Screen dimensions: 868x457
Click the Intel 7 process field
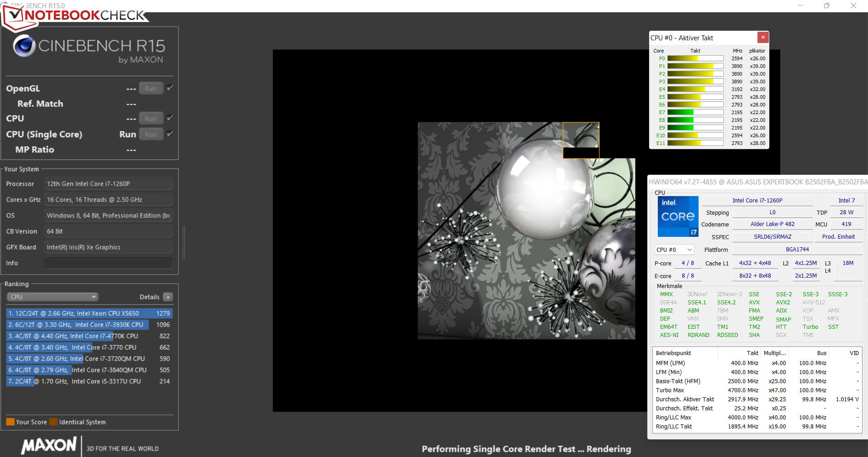coord(846,200)
